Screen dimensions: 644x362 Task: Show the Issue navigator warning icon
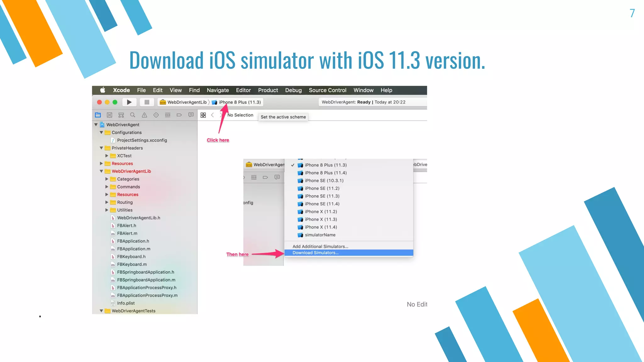tap(144, 115)
